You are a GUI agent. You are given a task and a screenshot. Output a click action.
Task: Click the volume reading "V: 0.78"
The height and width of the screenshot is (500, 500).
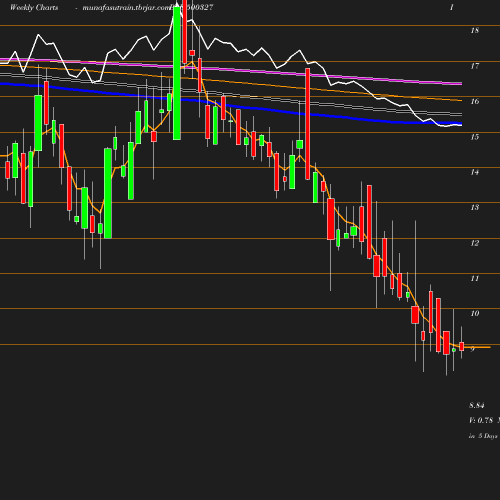481,420
